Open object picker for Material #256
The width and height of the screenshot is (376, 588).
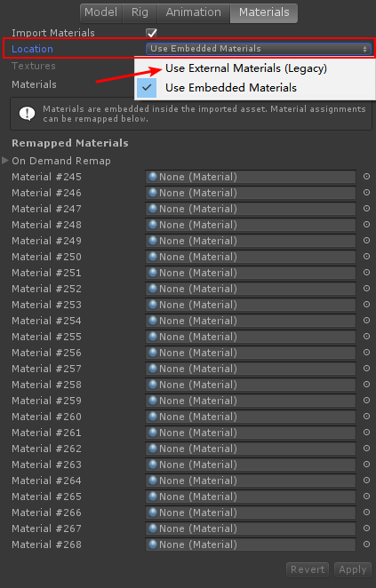pyautogui.click(x=366, y=353)
